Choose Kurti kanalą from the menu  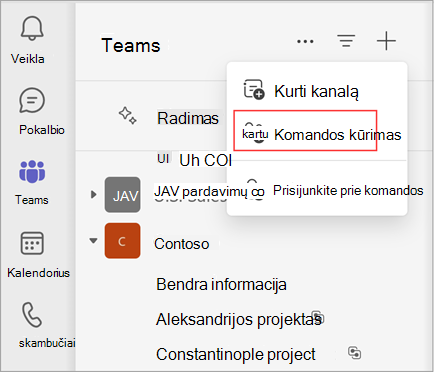317,91
